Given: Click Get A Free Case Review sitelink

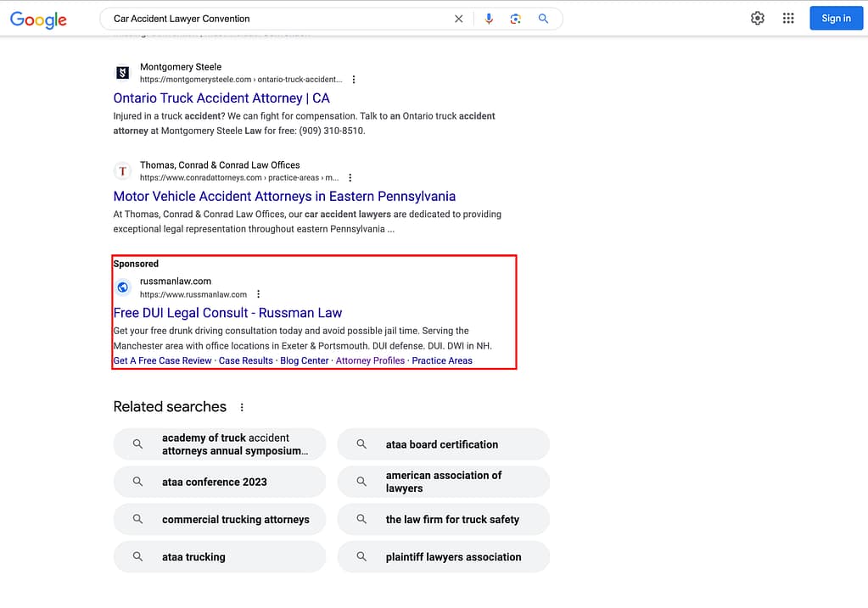Looking at the screenshot, I should pos(162,360).
